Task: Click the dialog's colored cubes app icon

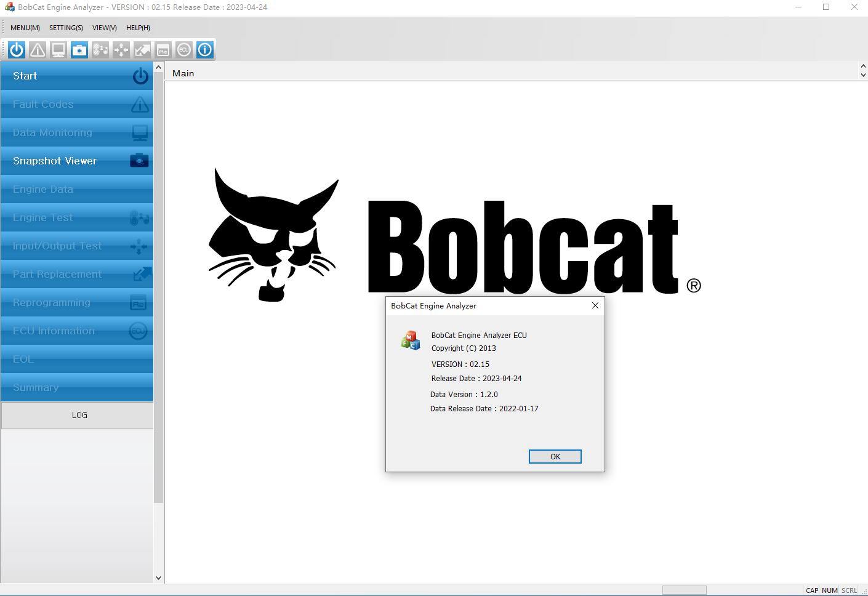Action: (411, 340)
